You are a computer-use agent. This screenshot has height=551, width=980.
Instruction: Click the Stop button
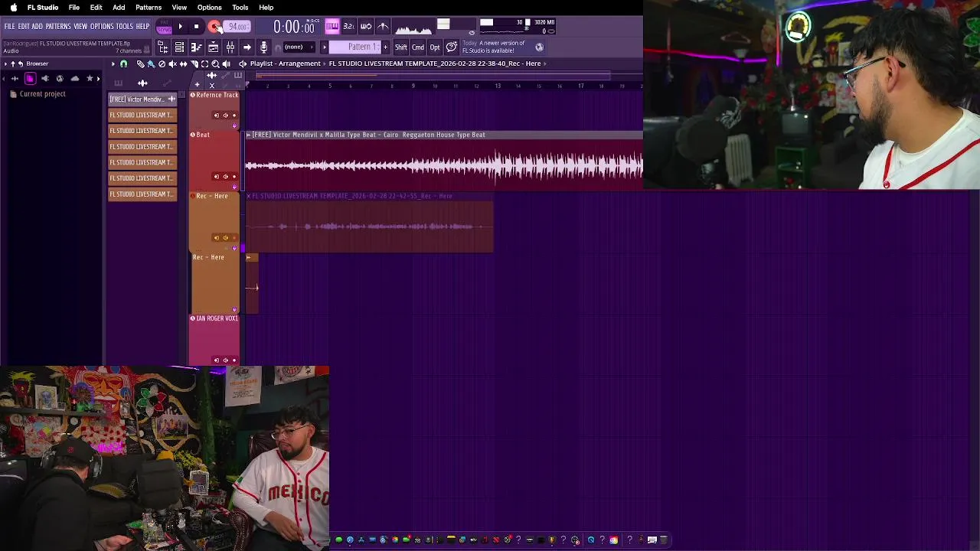click(196, 27)
